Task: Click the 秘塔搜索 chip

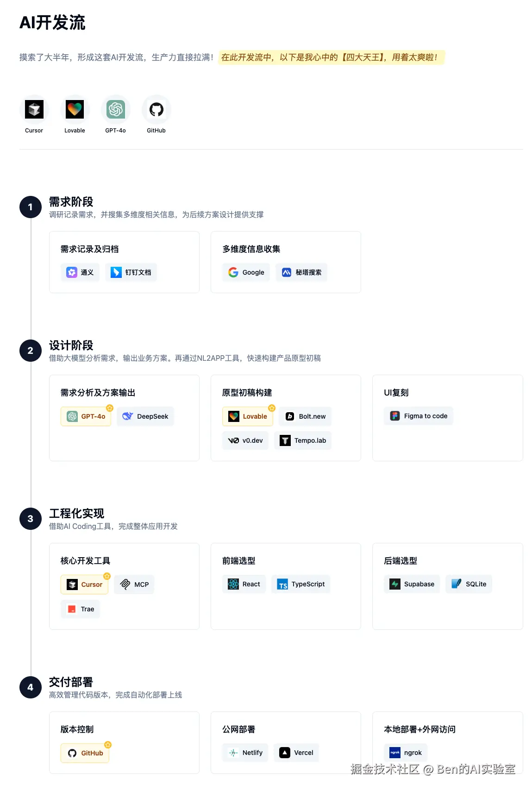Action: pos(301,272)
